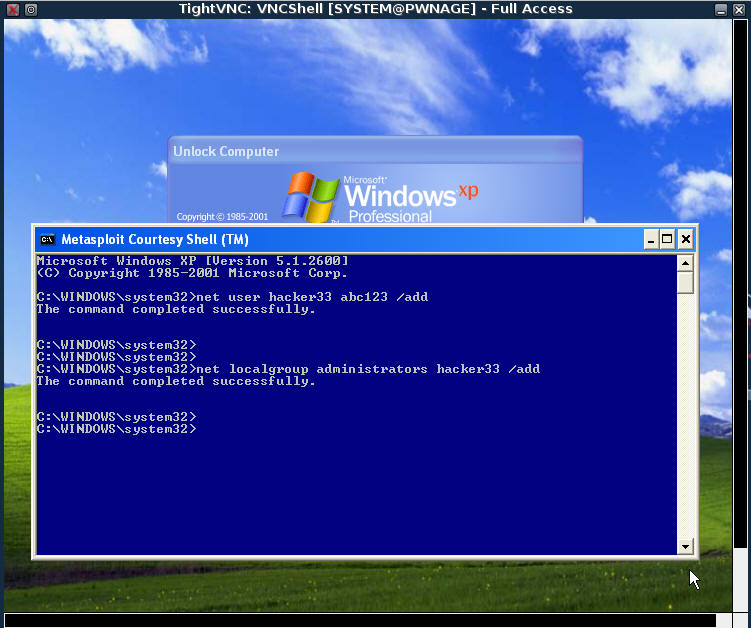Click the console scrollbar down arrow
Screen dimensions: 751x628
685,546
